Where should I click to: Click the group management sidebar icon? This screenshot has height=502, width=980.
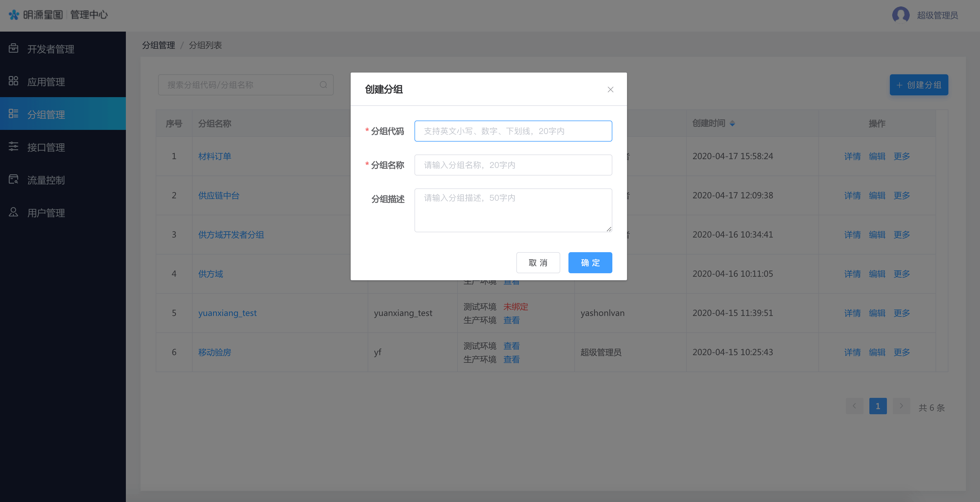pyautogui.click(x=13, y=114)
